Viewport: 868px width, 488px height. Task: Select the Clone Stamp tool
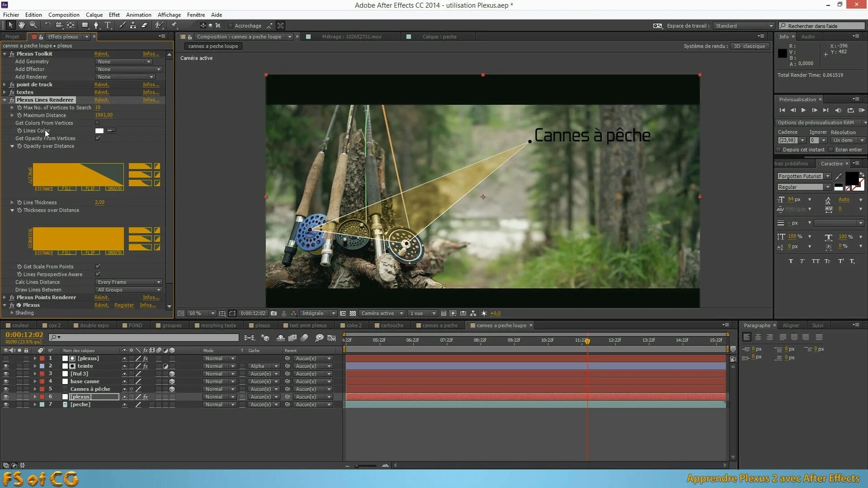pos(133,25)
